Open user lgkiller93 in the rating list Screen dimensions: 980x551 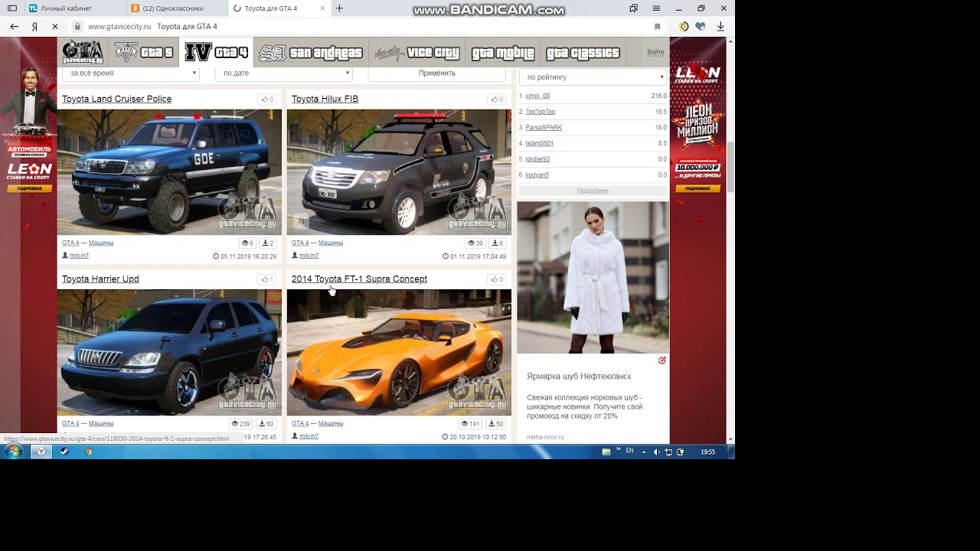pyautogui.click(x=537, y=159)
